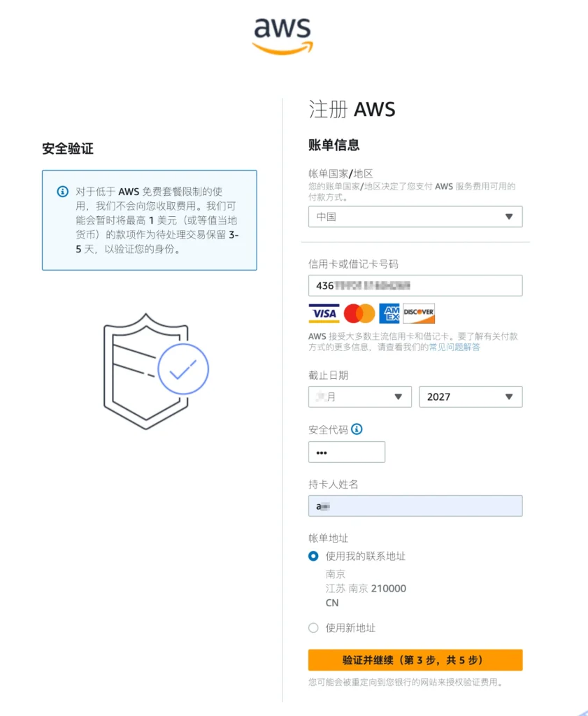Click the info icon in notice box
Viewport: 588px width, 716px height.
point(63,192)
